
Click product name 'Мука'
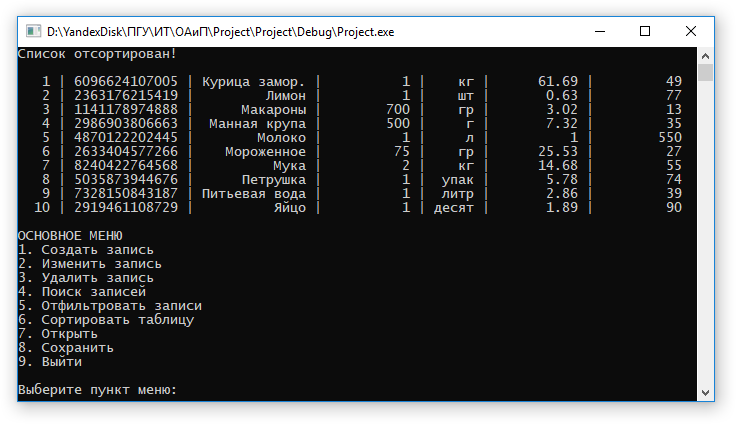click(x=290, y=166)
